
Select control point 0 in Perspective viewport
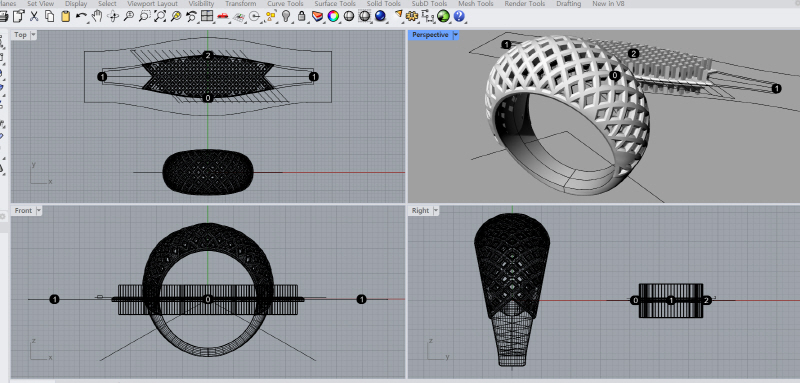click(x=615, y=75)
